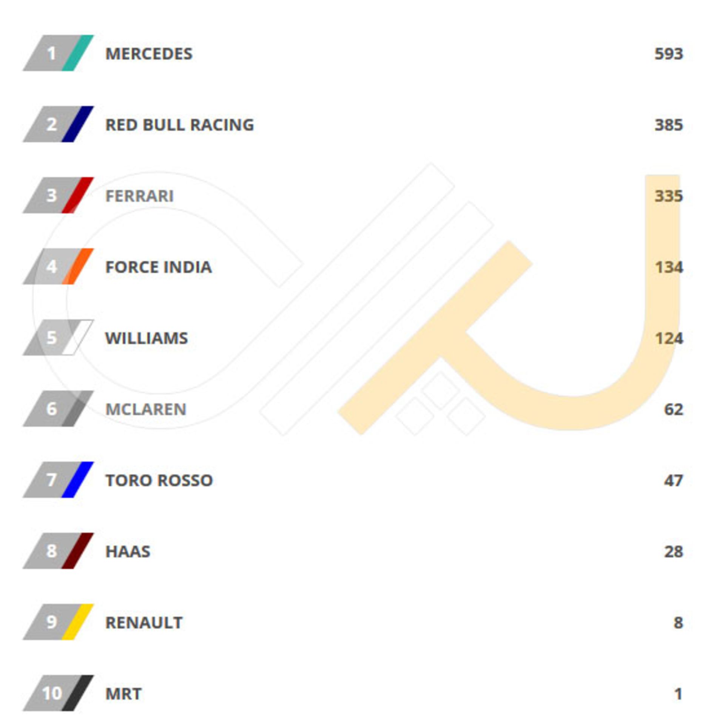Open the MCLAREN team entry
The width and height of the screenshot is (725, 728).
[145, 409]
